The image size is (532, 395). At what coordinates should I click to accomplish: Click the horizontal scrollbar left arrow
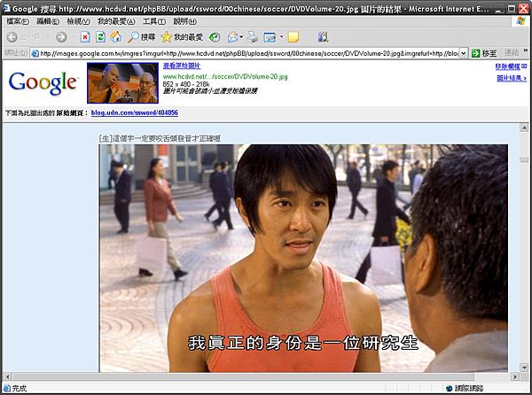[x=7, y=376]
